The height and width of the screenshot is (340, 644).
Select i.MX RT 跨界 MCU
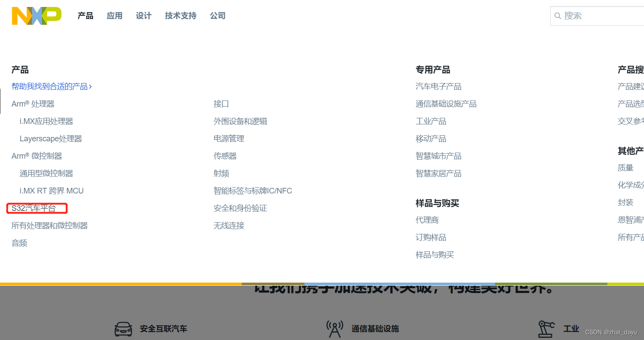[x=52, y=191]
